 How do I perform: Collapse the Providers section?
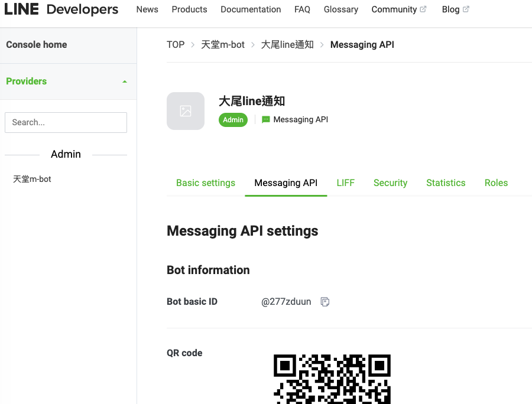[x=125, y=82]
